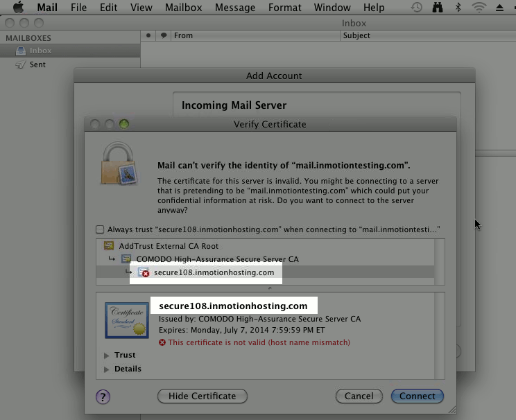Click the Expires Monday, July 7, 2014 text
The width and height of the screenshot is (516, 420).
click(242, 330)
